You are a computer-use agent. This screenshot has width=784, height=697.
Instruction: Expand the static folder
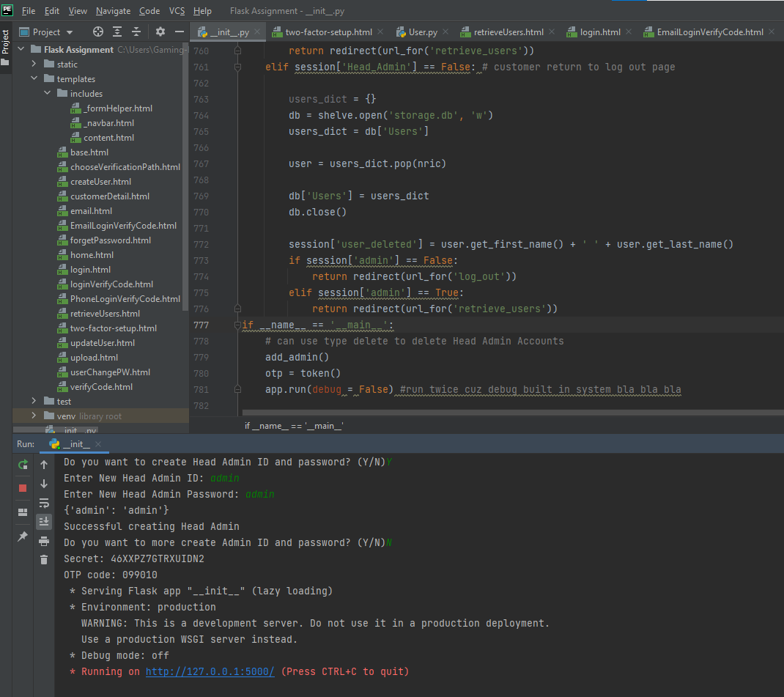pyautogui.click(x=34, y=64)
